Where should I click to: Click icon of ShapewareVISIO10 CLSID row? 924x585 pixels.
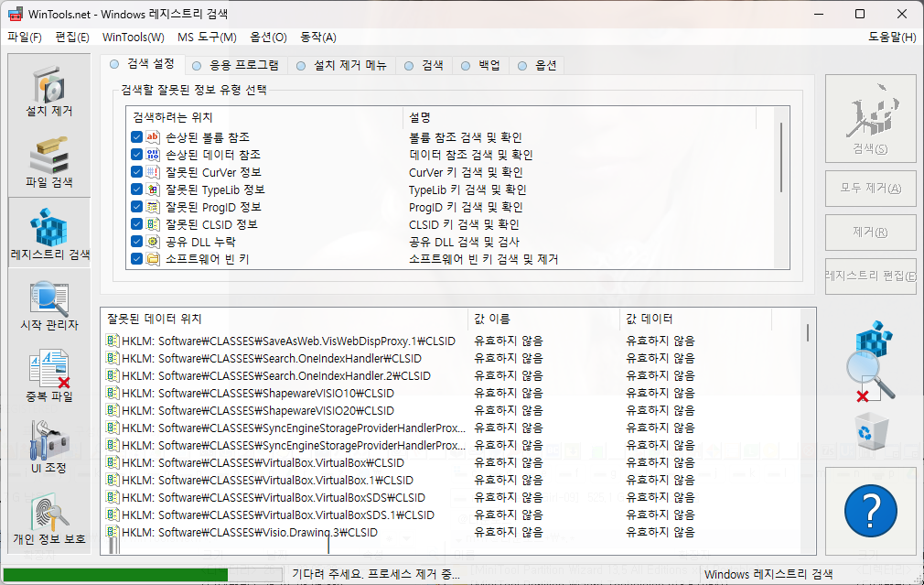pos(112,393)
